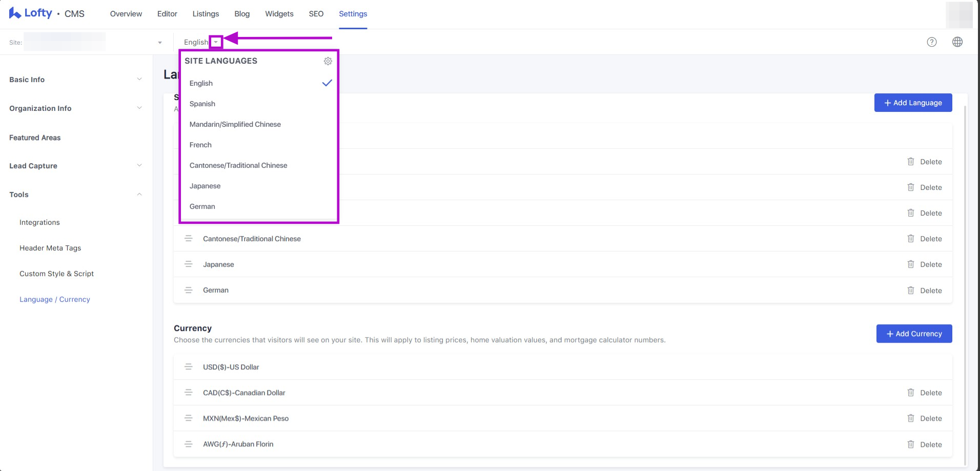Click drag handle beside USD US Dollar
980x471 pixels.
189,367
